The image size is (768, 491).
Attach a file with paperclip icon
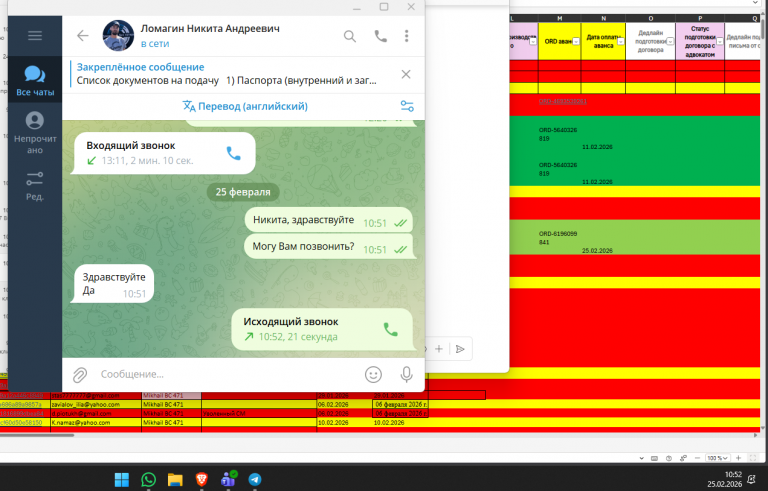point(80,375)
